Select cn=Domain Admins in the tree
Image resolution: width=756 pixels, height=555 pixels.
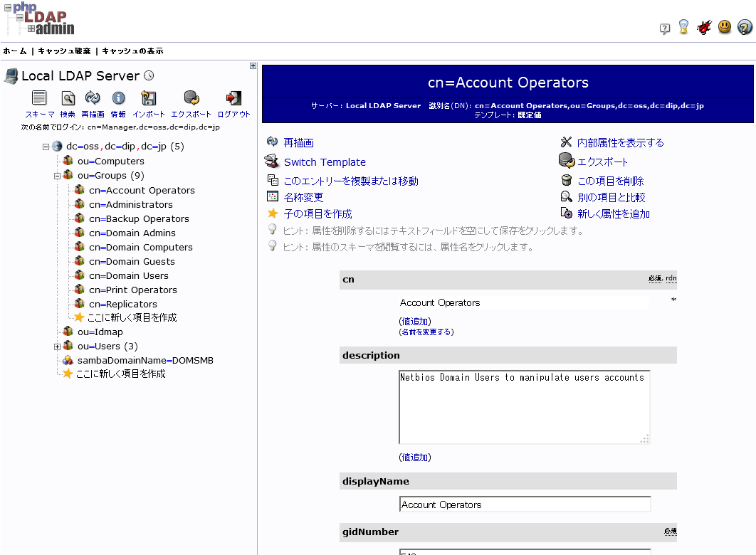tap(132, 233)
